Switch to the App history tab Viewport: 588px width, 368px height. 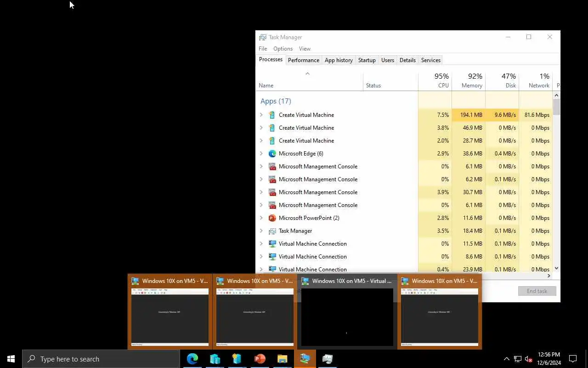coord(339,60)
